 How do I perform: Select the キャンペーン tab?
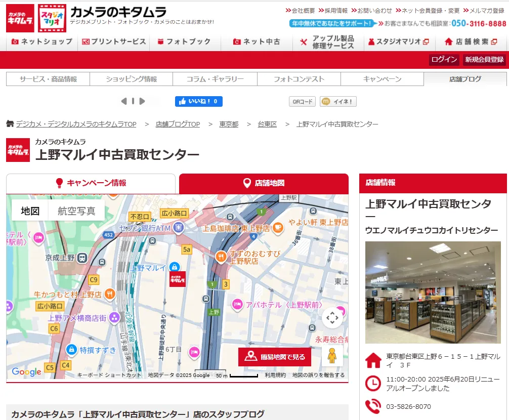click(x=382, y=79)
